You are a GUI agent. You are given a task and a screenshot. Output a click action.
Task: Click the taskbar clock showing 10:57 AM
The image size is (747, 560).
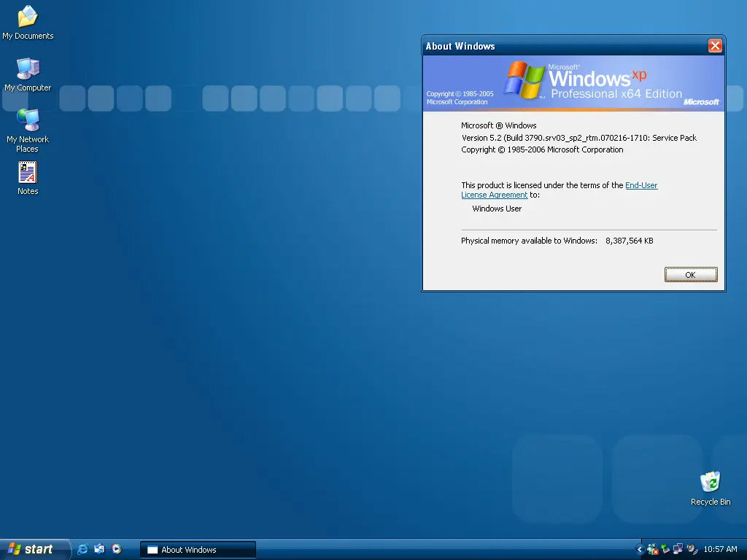pyautogui.click(x=720, y=550)
